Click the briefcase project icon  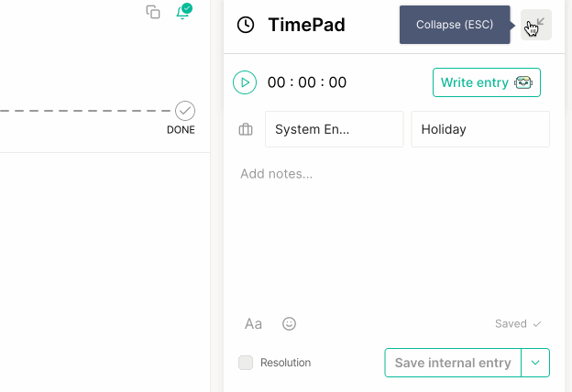[x=246, y=130]
